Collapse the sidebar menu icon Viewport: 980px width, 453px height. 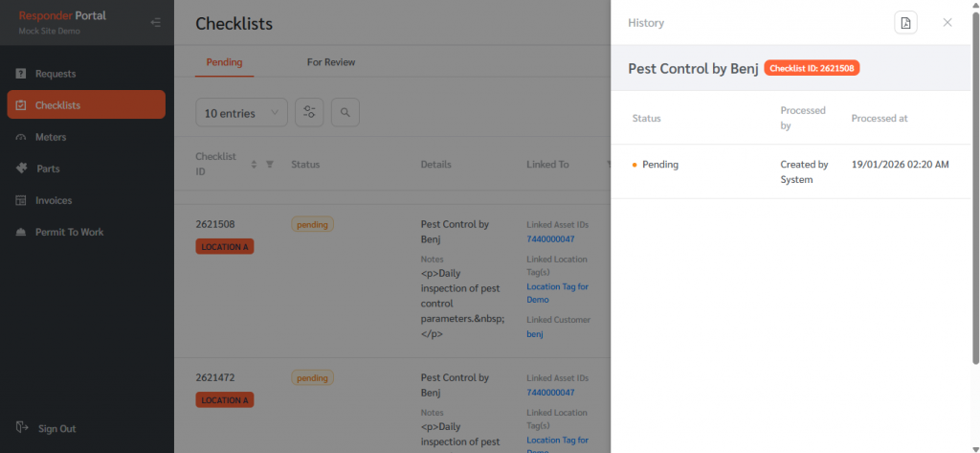(156, 23)
